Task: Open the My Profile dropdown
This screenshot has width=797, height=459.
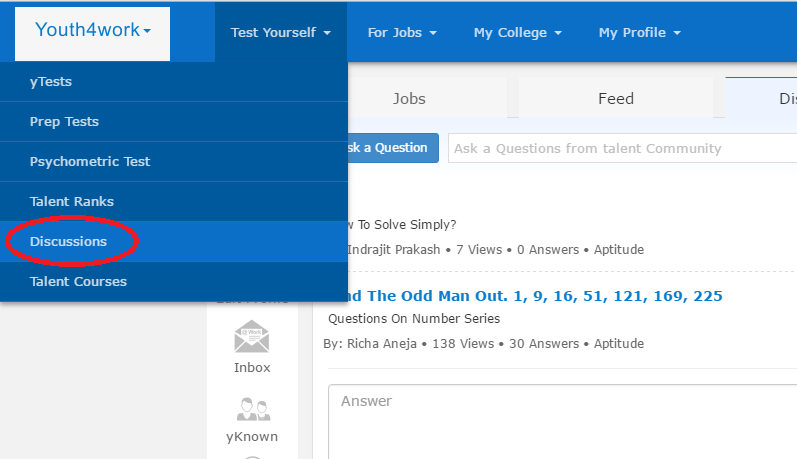Action: [639, 33]
